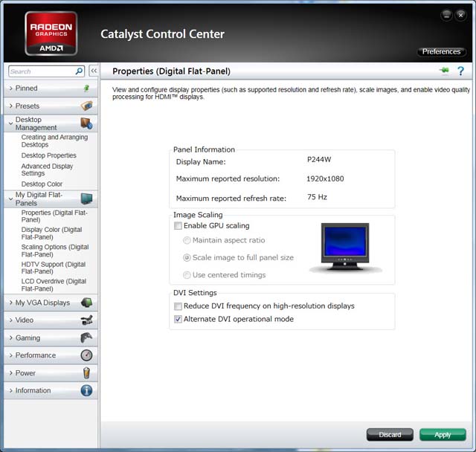Open LCD Overdrive (Digital Flat-Panel)
The image size is (476, 452).
click(54, 285)
